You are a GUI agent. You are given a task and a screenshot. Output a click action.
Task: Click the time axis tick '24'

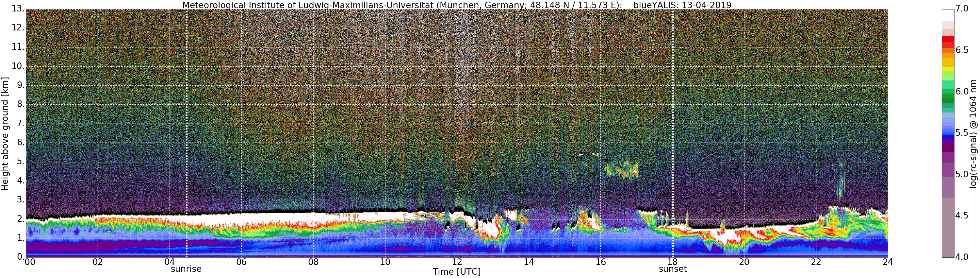pyautogui.click(x=888, y=262)
